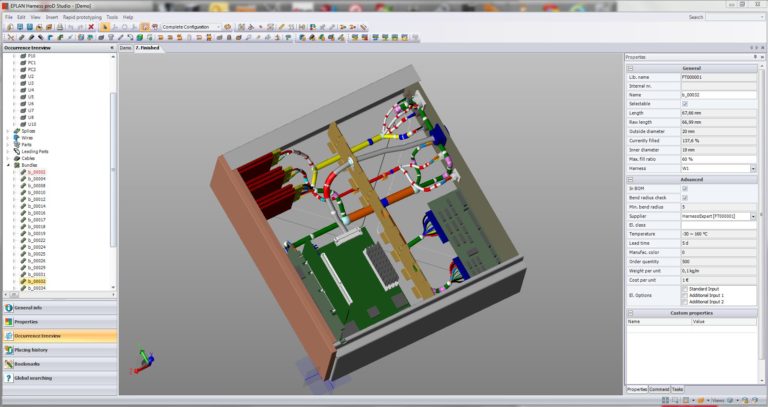Click the Splices node icon in tree
768x407 pixels.
(17, 131)
